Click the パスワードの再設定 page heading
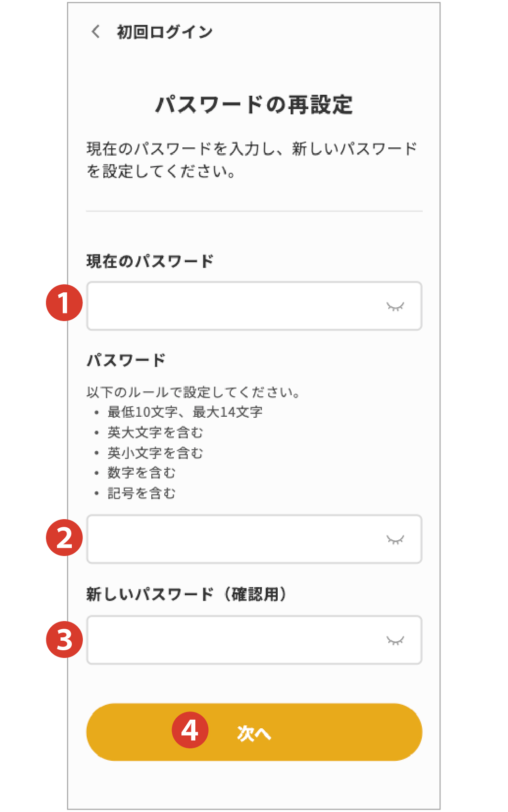 coord(254,105)
